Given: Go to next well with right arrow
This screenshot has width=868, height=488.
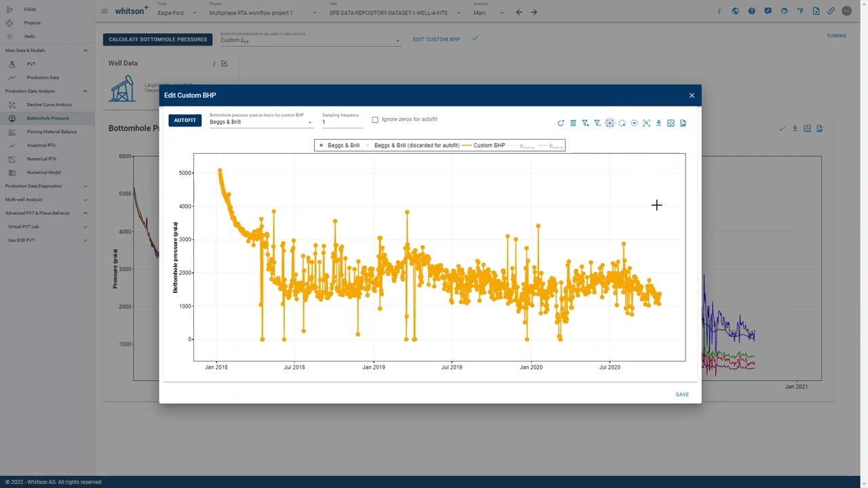Looking at the screenshot, I should click(534, 12).
